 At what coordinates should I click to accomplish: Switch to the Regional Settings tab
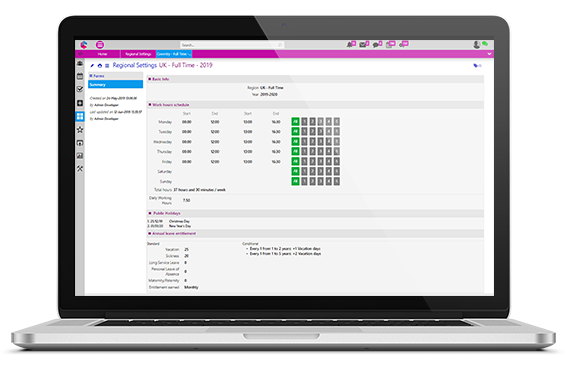click(138, 54)
